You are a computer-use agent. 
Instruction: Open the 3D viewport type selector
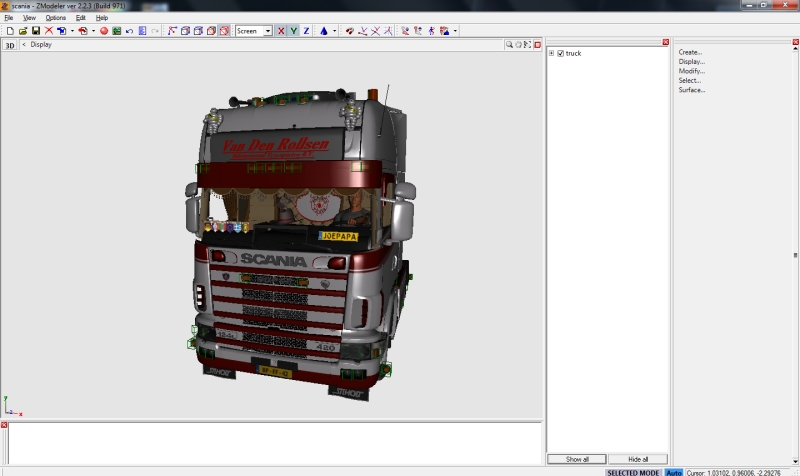[x=10, y=45]
